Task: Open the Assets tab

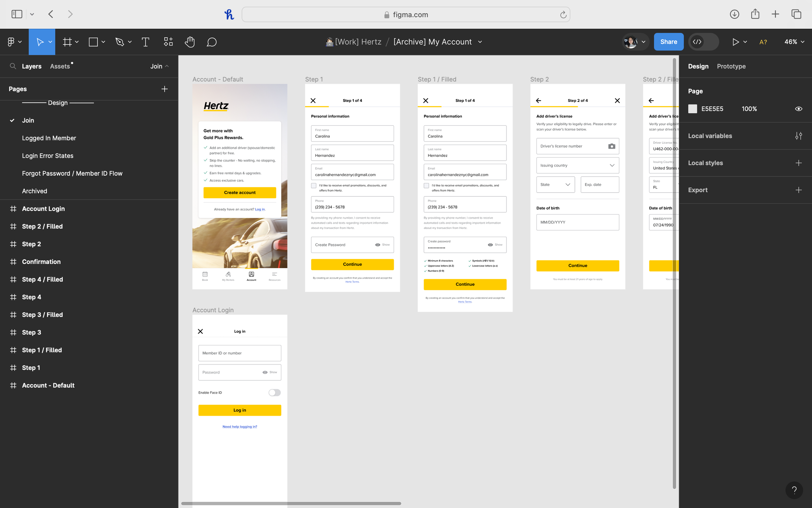Action: 60,66
